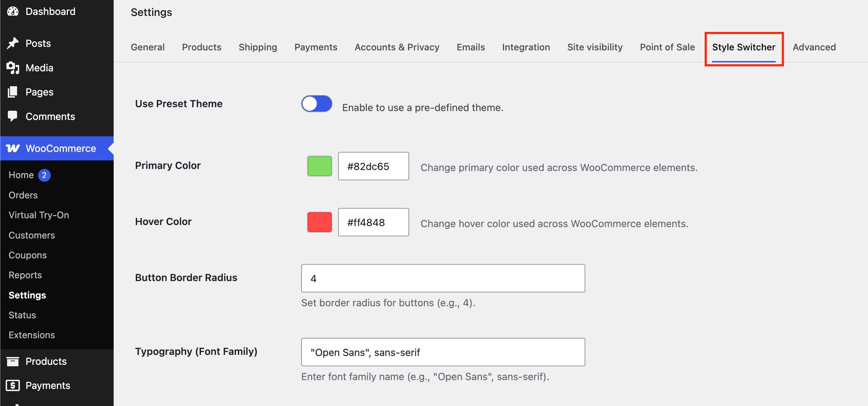Screen dimensions: 868x406
Task: Click the Home notification badge showing 2
Action: [x=44, y=175]
